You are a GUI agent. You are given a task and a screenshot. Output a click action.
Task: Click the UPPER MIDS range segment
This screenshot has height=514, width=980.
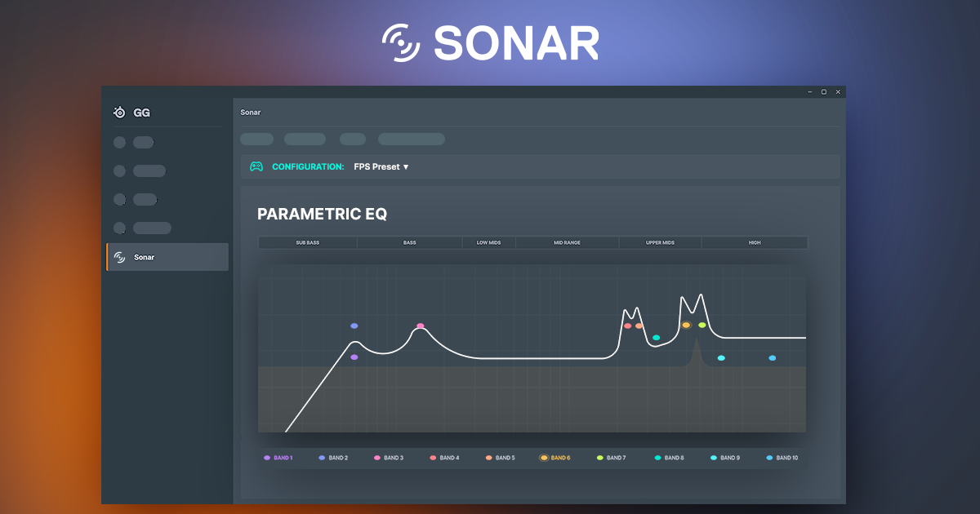tap(660, 242)
